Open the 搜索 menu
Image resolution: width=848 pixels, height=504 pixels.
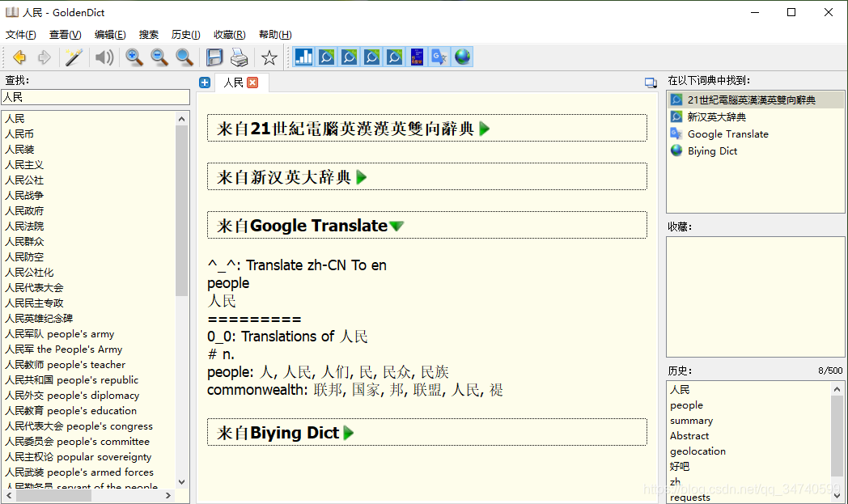coord(149,35)
